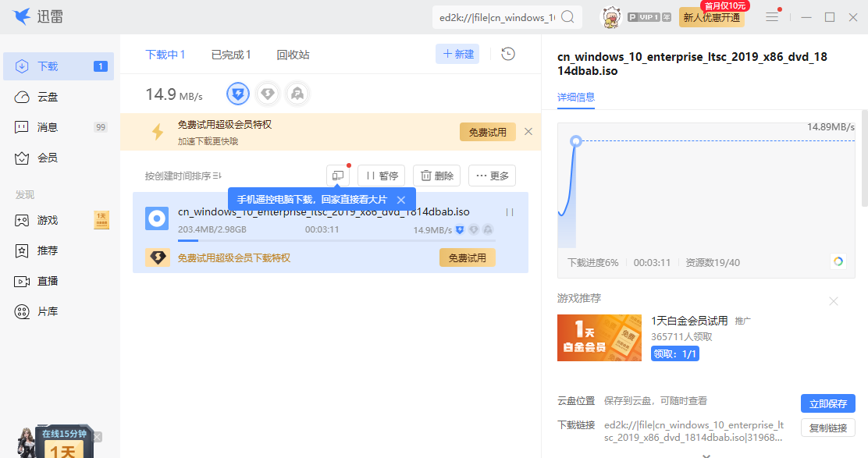Click grey rocket icon in task row
Viewport: 868px width, 458px height.
coord(488,229)
